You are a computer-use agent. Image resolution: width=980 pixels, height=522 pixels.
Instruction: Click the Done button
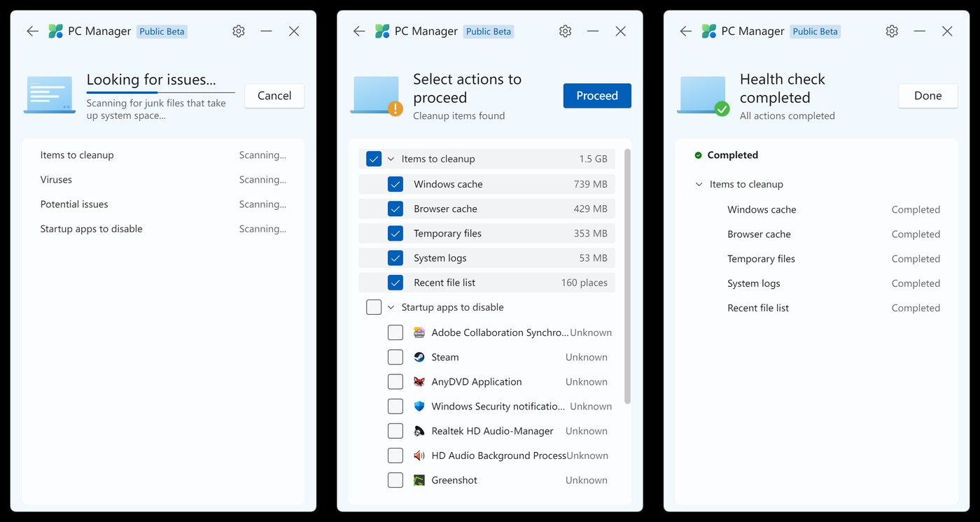[x=927, y=95]
